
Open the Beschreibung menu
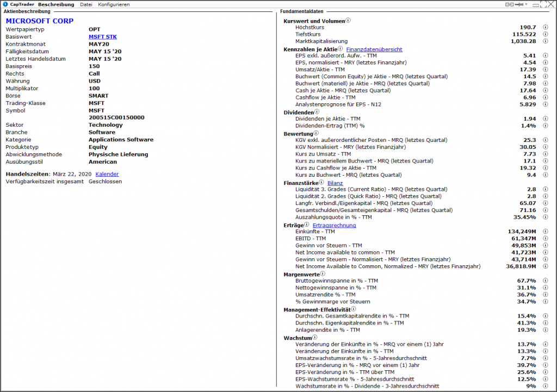coord(56,4)
